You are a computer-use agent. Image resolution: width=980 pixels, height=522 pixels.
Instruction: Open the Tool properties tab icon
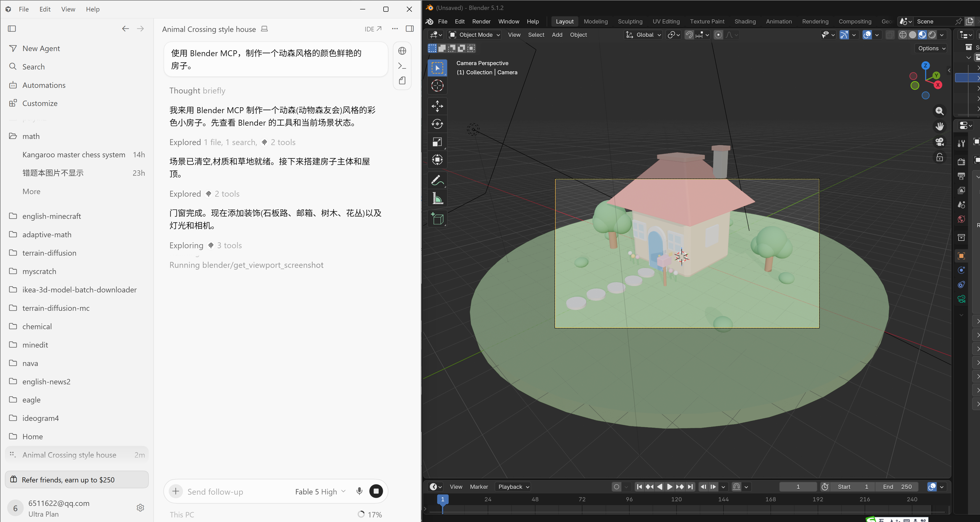coord(961,143)
